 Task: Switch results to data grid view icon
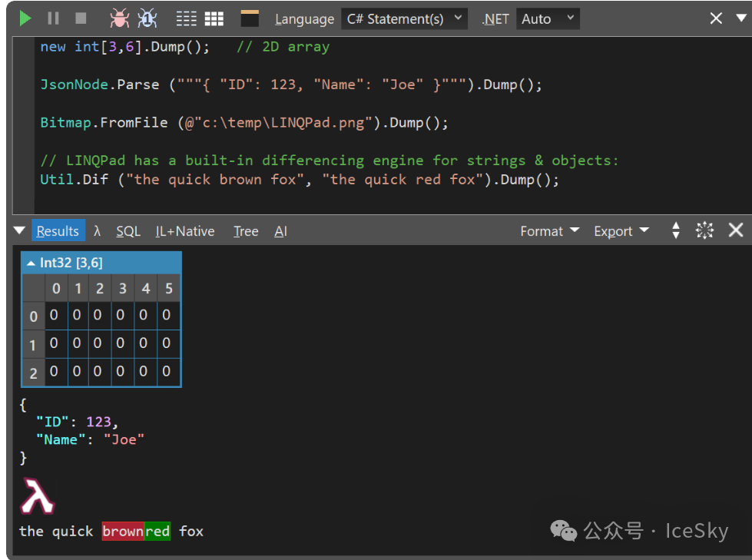[214, 18]
